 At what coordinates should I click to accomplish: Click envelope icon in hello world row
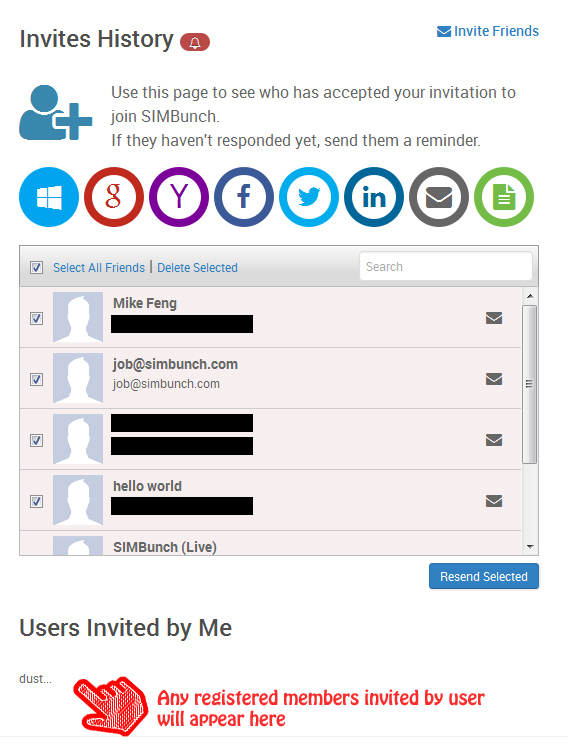[x=494, y=501]
